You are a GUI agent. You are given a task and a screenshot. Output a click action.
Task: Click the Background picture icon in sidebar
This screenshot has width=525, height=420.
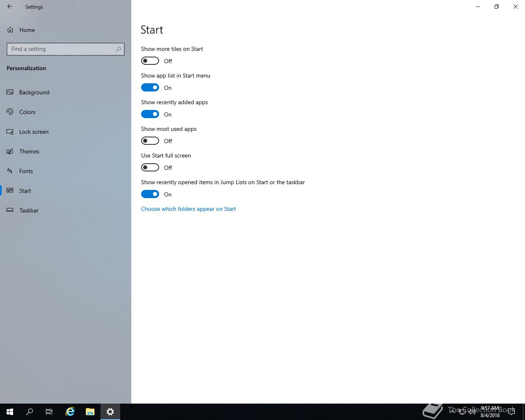(x=10, y=92)
